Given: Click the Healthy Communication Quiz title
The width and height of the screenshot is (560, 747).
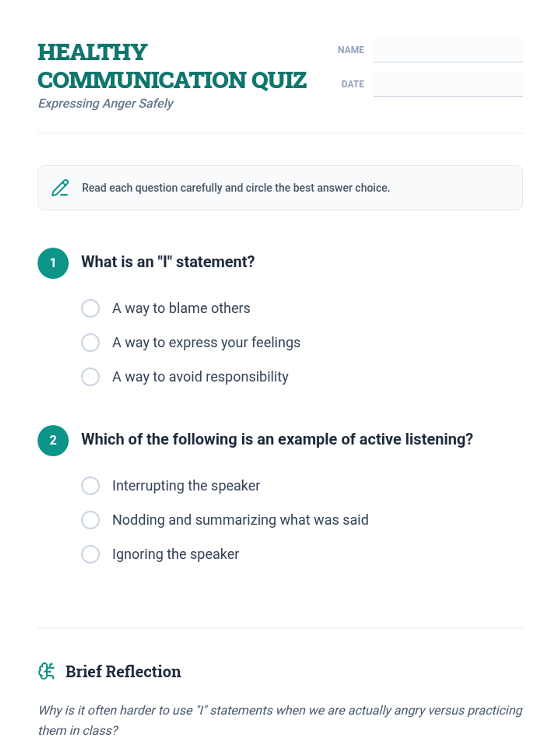Looking at the screenshot, I should 172,66.
